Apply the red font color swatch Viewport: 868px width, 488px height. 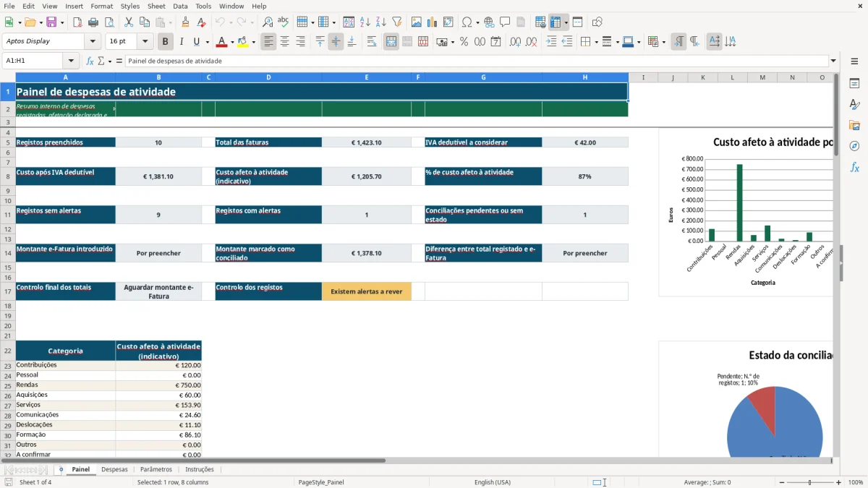click(x=221, y=42)
